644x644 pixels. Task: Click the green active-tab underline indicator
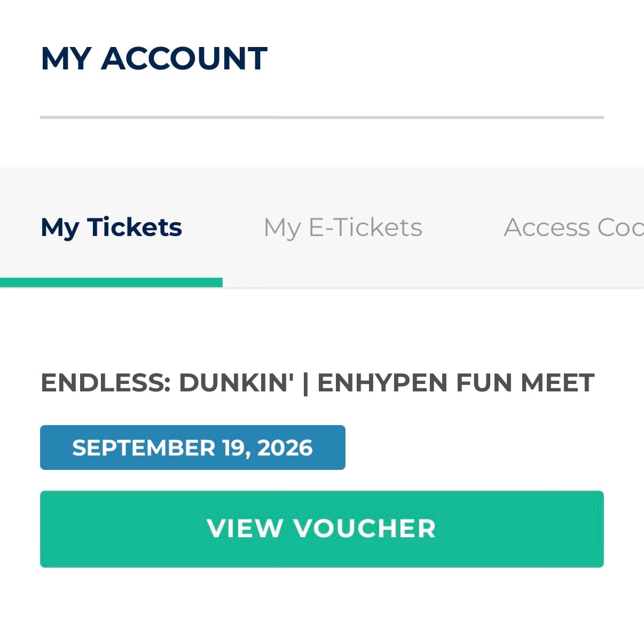111,282
